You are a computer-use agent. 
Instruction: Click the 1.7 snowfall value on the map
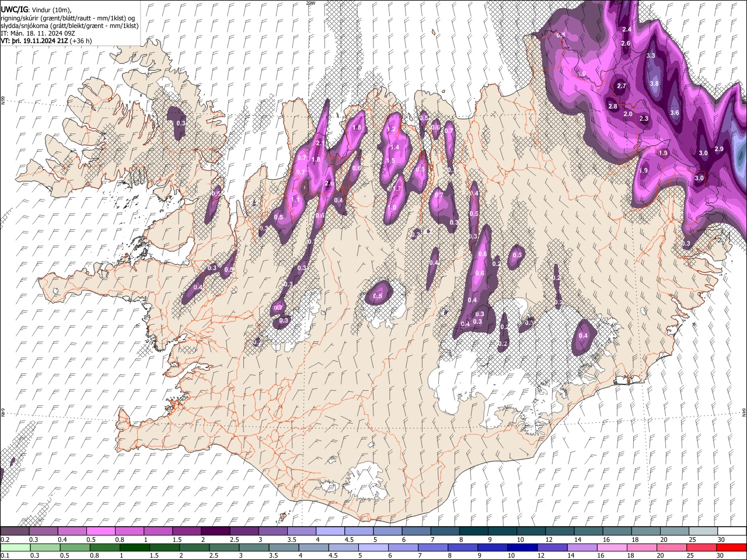397,188
